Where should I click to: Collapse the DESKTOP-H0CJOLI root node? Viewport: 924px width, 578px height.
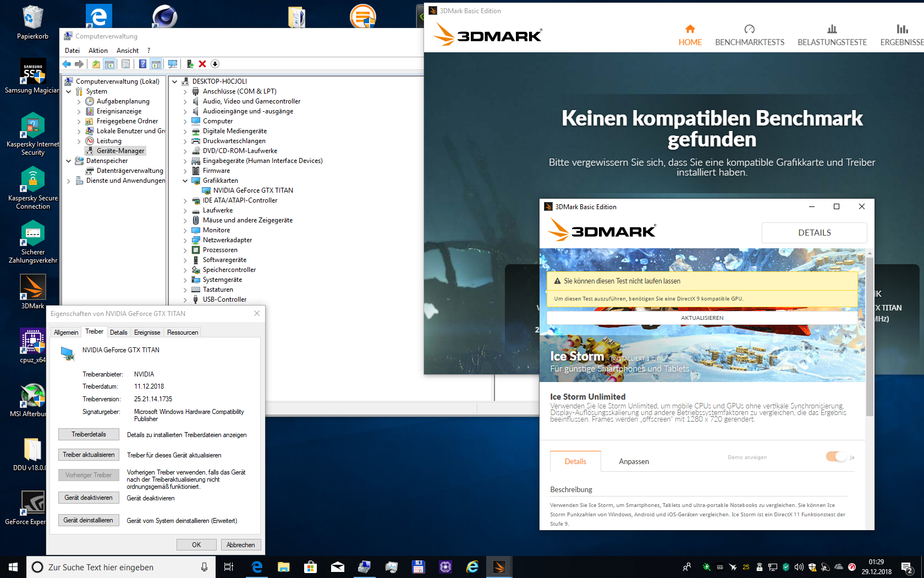[175, 81]
